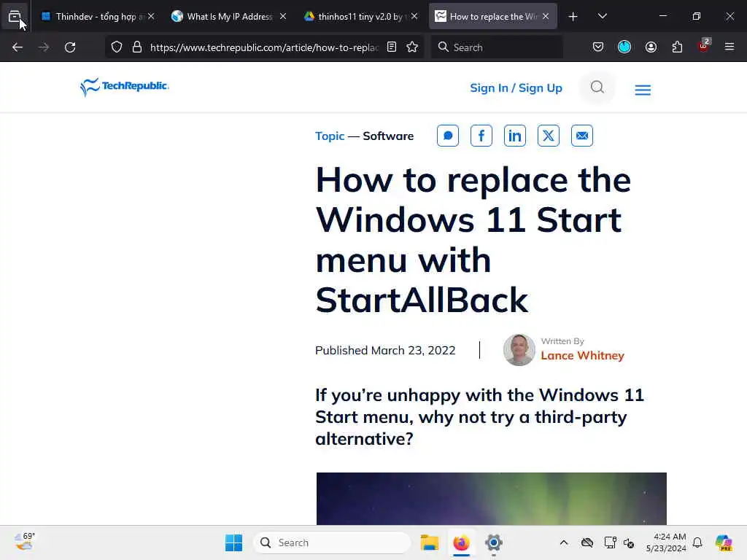Open Windows Start menu
The height and width of the screenshot is (560, 747).
[234, 542]
